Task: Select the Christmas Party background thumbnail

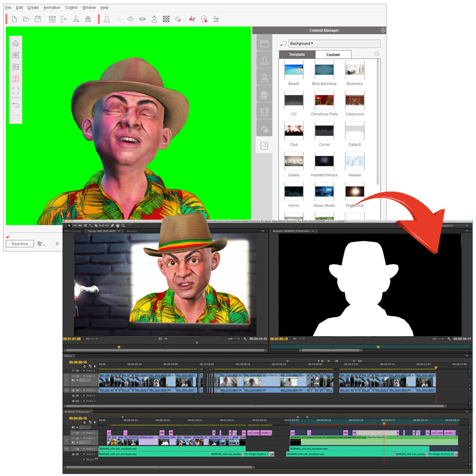Action: click(x=324, y=102)
